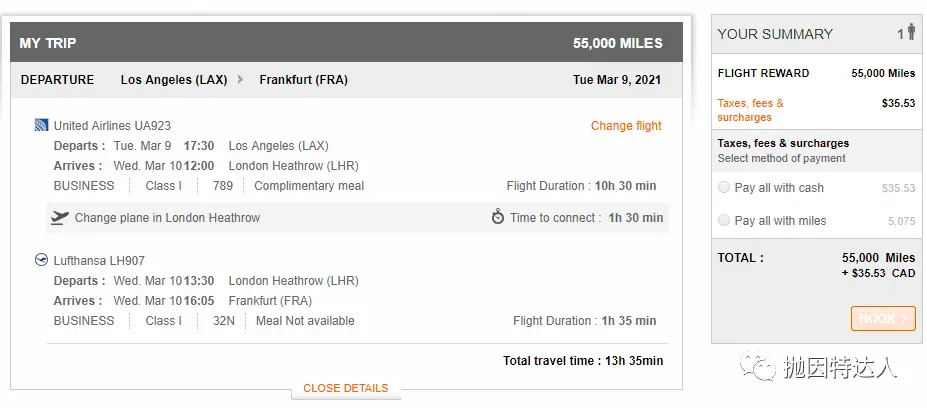Click the arrow chevron on BOOK button

click(x=904, y=318)
